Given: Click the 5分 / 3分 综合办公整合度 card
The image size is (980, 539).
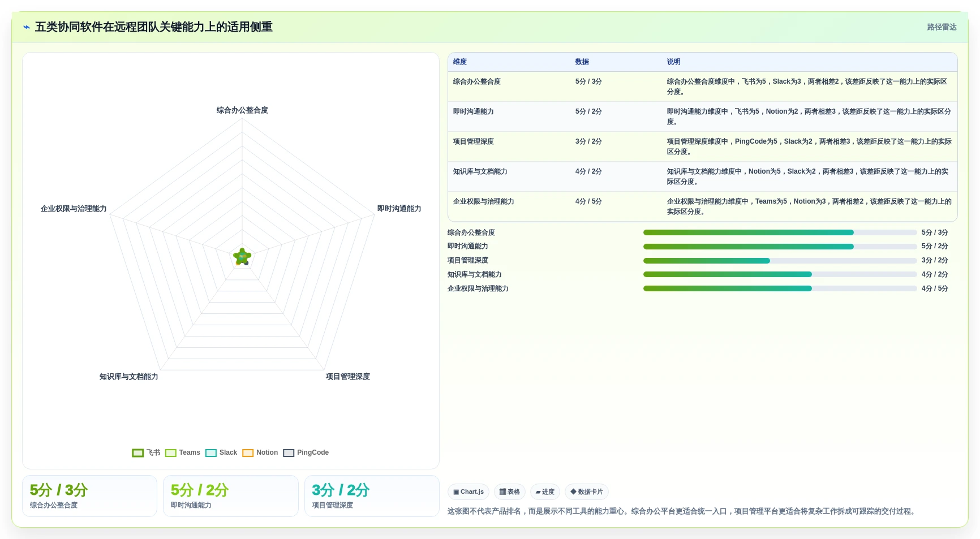Looking at the screenshot, I should 89,496.
